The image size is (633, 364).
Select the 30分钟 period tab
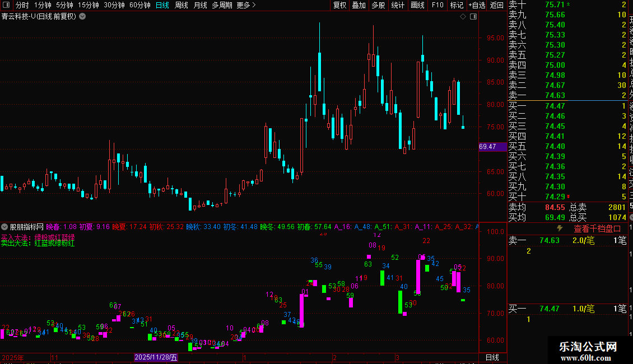(x=114, y=5)
